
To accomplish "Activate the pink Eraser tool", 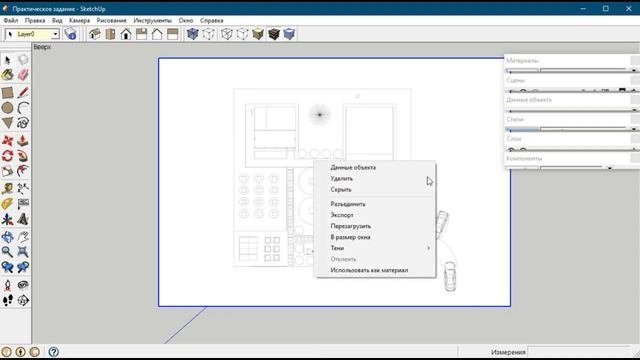I will click(x=23, y=75).
